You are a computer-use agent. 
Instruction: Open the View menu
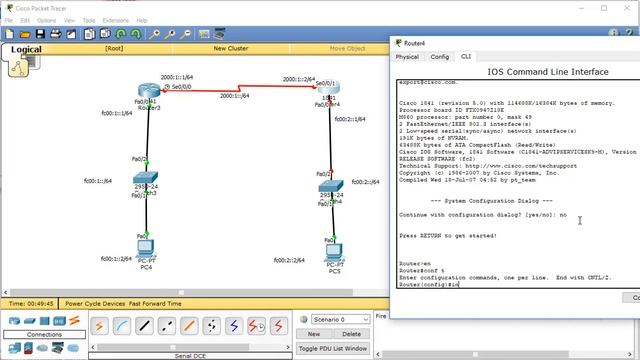point(69,20)
